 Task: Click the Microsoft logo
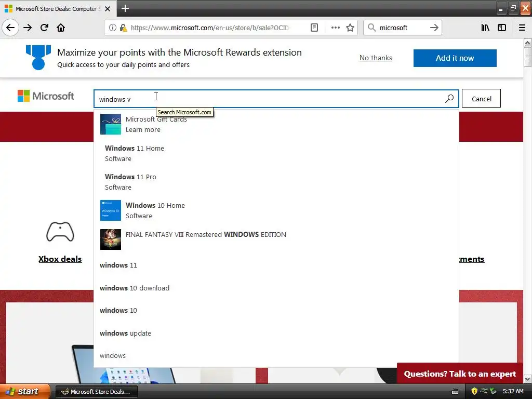tap(46, 96)
